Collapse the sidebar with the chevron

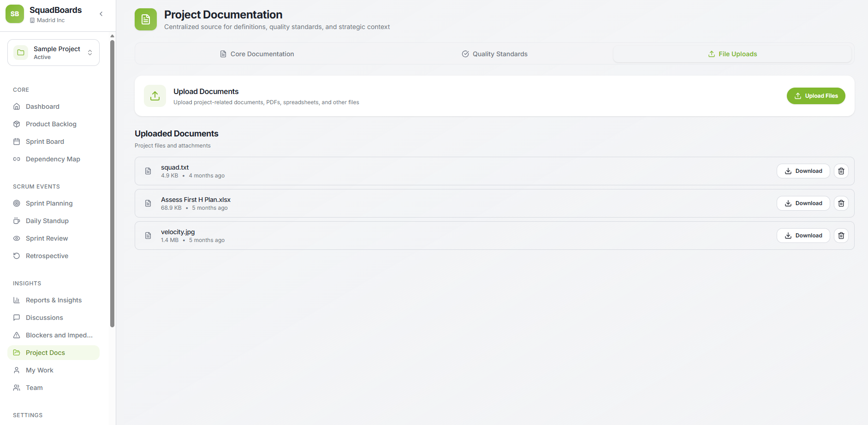tap(101, 14)
